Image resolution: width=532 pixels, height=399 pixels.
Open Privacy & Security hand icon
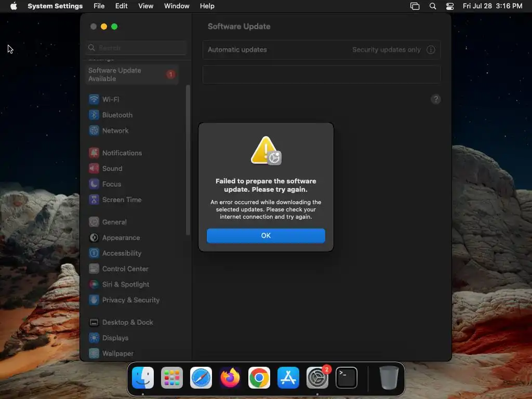click(x=94, y=300)
